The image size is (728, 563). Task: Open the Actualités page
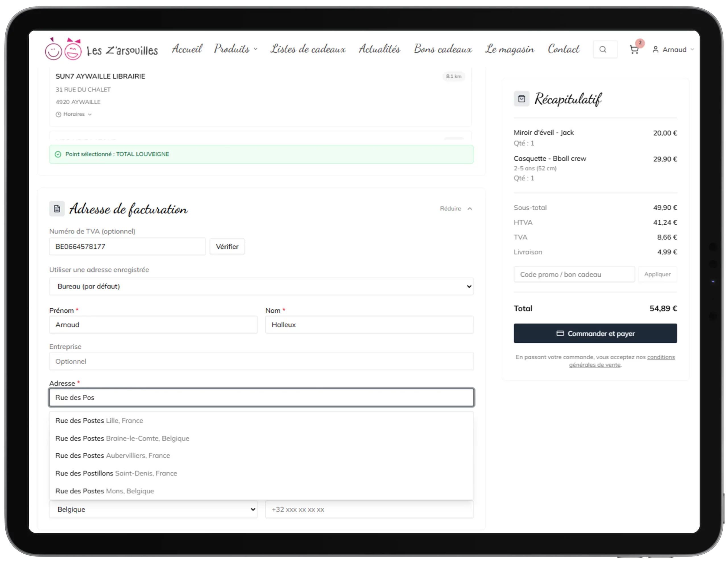[x=380, y=49]
